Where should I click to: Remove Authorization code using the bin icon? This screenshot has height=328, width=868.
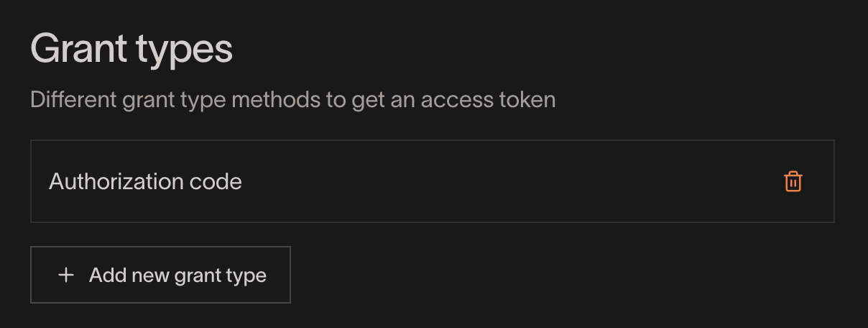tap(793, 181)
